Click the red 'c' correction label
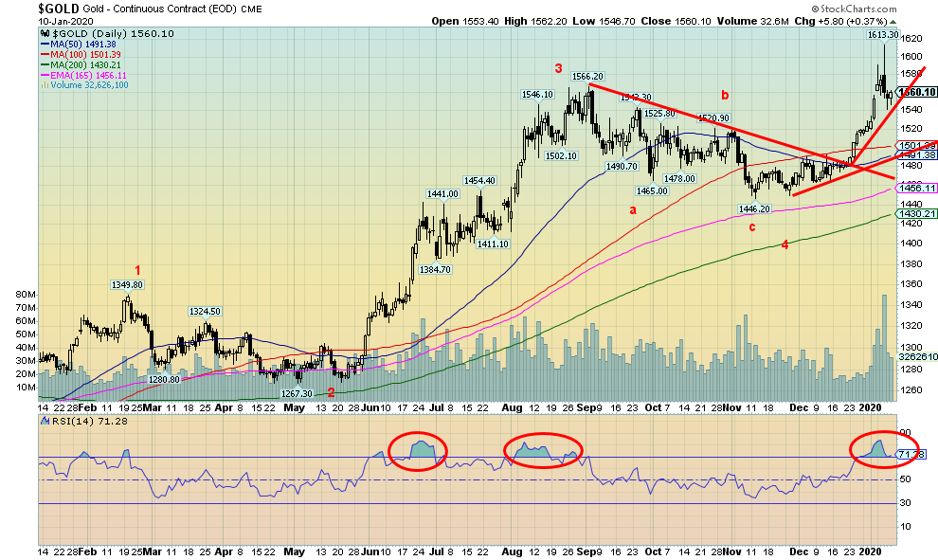 (x=751, y=226)
